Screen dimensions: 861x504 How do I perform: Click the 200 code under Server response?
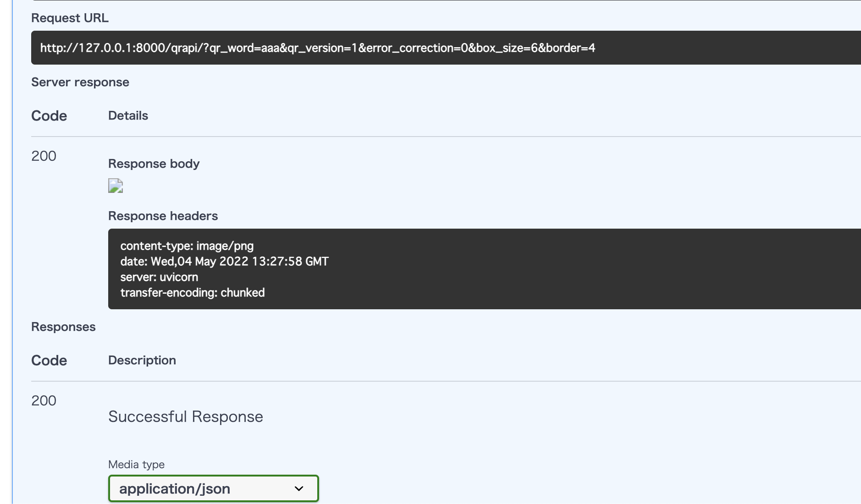pos(44,156)
